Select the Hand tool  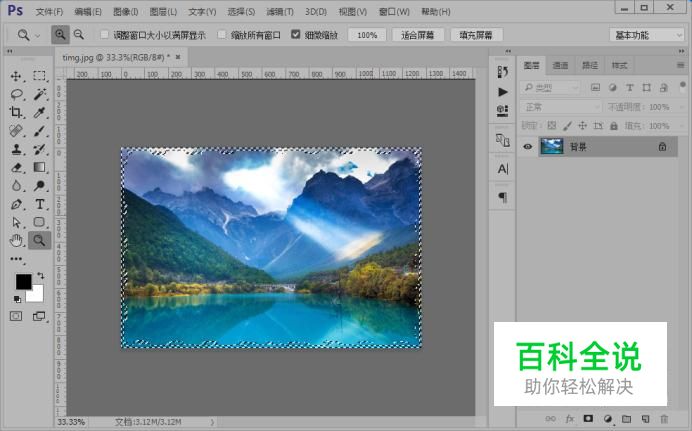coord(16,240)
